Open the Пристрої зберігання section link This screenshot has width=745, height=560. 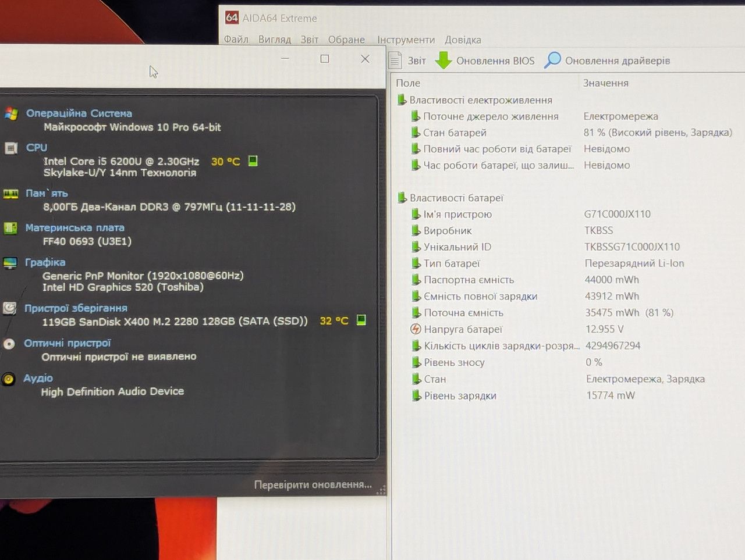click(x=76, y=308)
